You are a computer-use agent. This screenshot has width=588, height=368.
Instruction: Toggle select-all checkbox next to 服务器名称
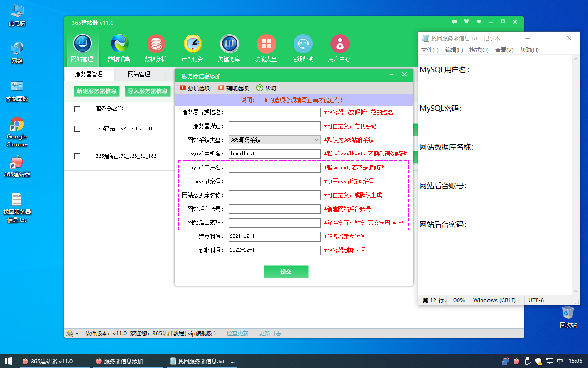[x=77, y=109]
